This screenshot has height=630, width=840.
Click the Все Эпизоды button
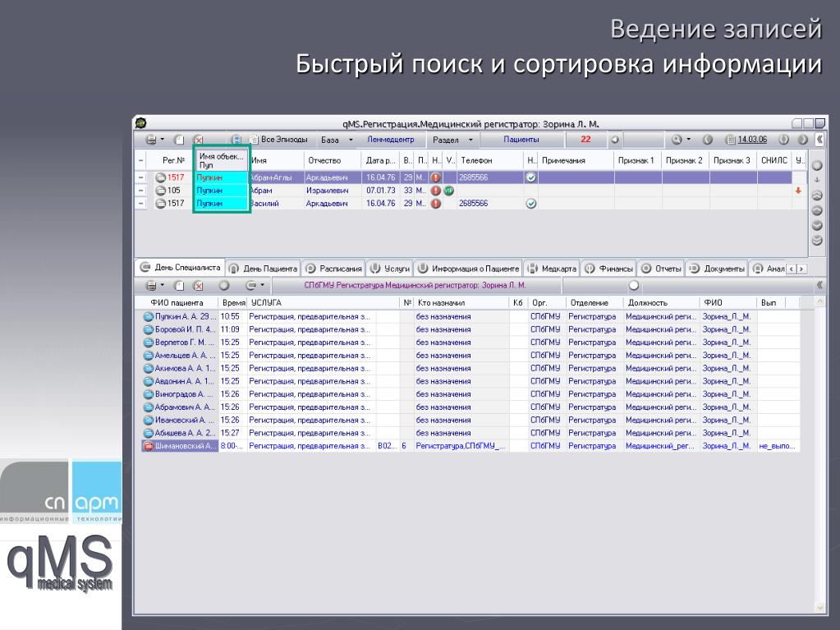[x=278, y=140]
